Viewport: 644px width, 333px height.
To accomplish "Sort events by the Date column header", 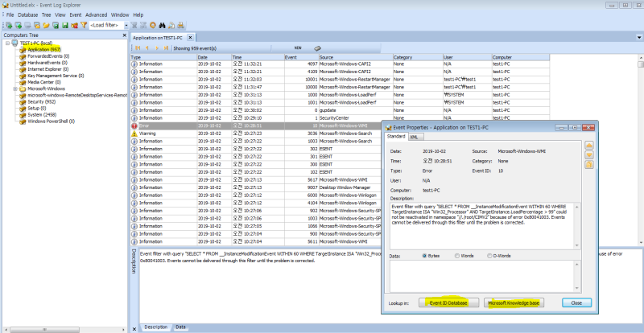I will [x=213, y=57].
